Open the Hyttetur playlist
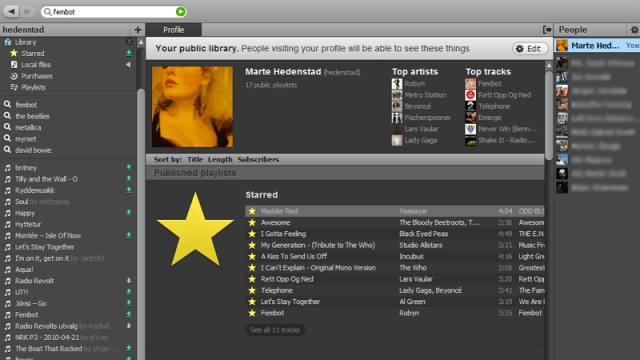 point(28,224)
